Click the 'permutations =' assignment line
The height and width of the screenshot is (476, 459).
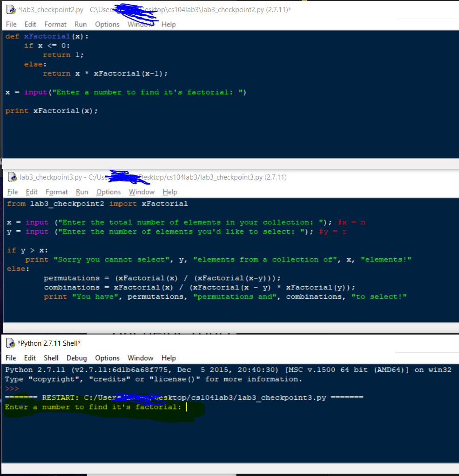[162, 278]
